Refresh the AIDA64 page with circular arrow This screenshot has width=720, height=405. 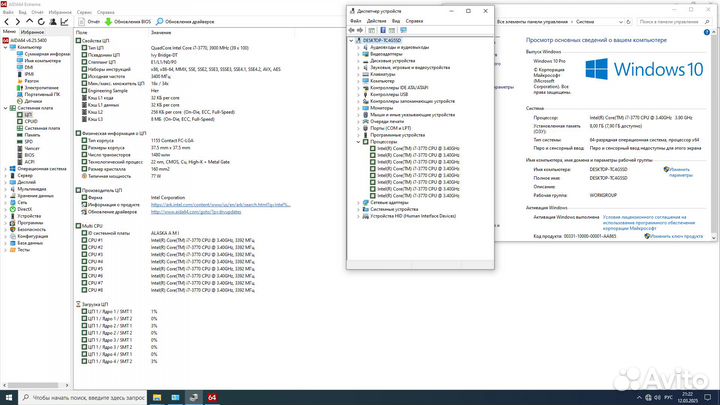point(41,22)
